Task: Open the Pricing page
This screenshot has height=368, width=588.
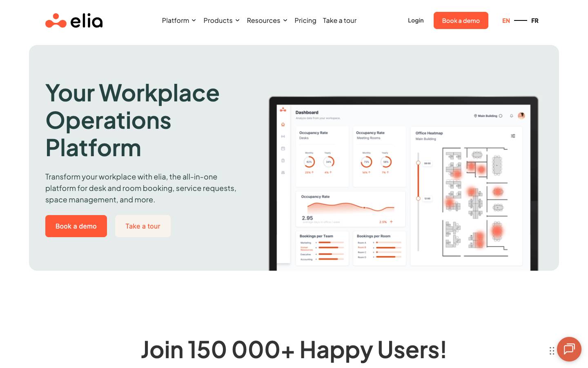Action: 305,20
